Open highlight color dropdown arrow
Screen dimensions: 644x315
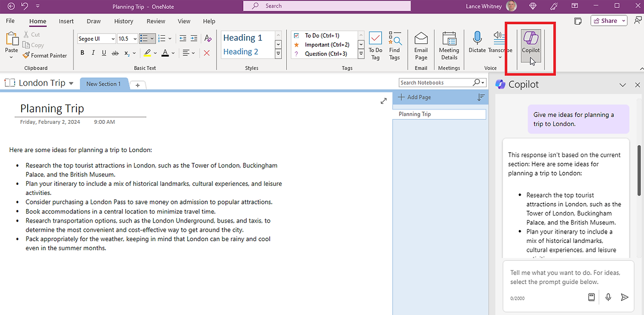pyautogui.click(x=155, y=53)
